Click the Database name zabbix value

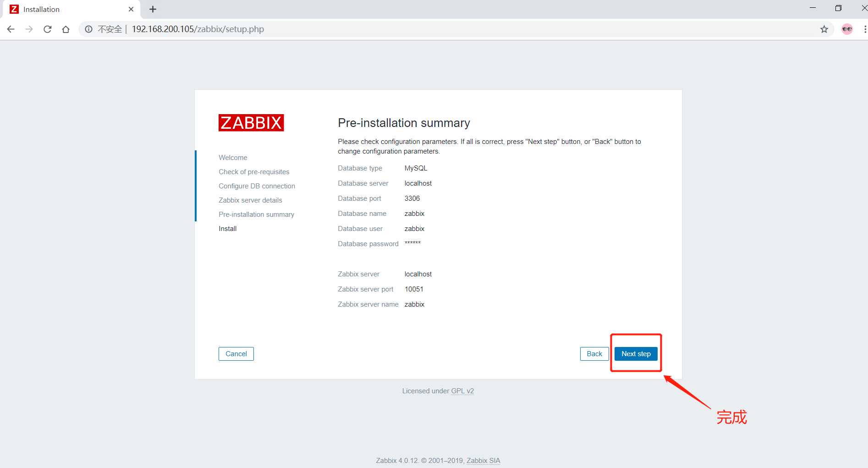point(414,214)
